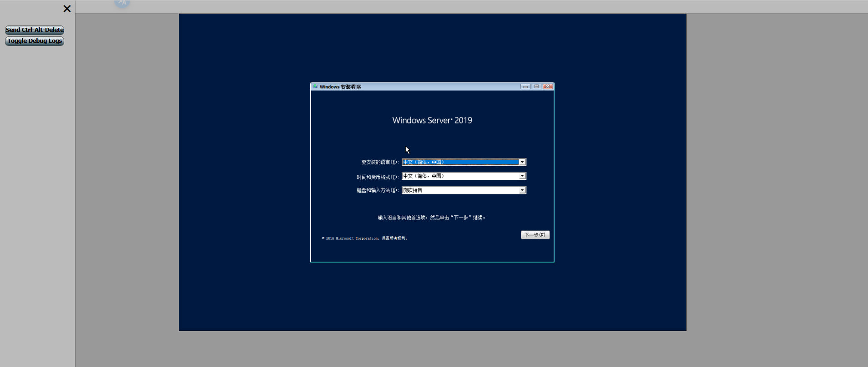Click the 要安装的语言 label
This screenshot has height=367, width=868.
click(x=380, y=162)
